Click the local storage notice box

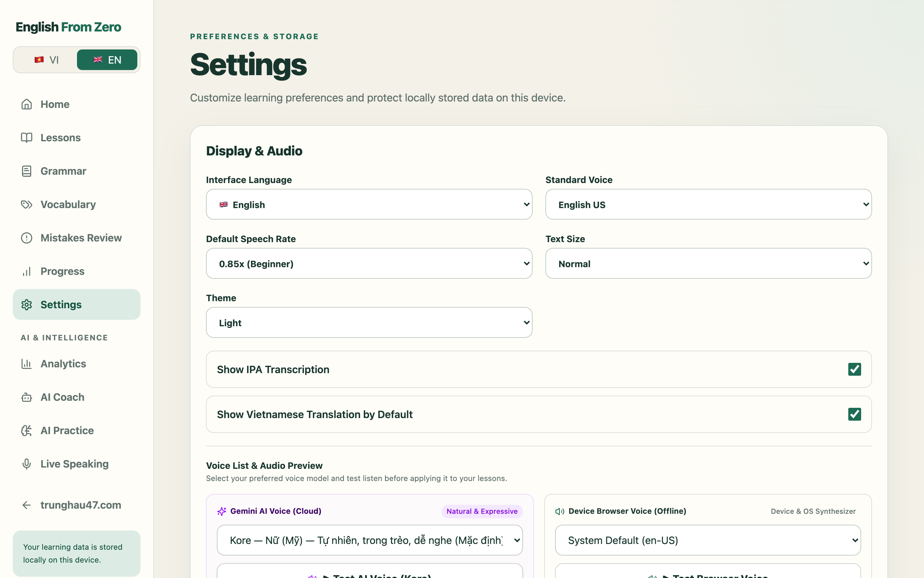tap(76, 554)
